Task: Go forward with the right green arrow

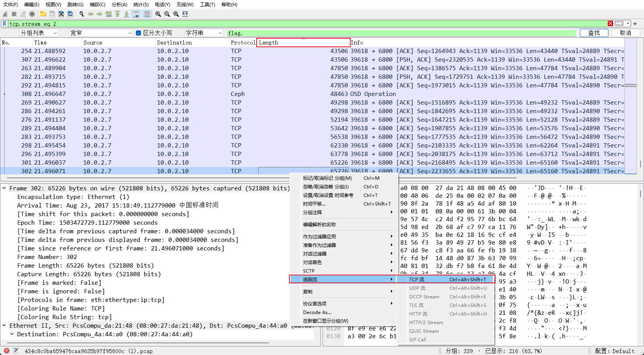Action: point(100,14)
